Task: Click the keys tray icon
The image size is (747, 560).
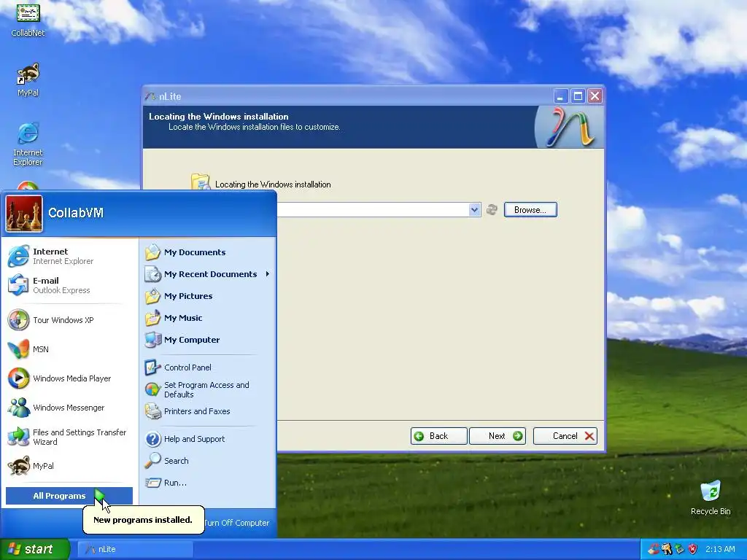Action: pyautogui.click(x=667, y=549)
